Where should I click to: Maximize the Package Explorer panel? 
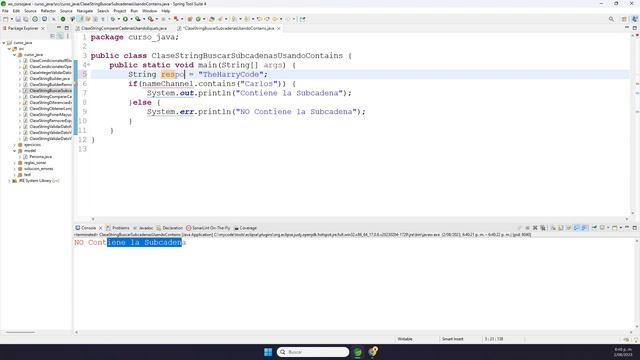pyautogui.click(x=67, y=28)
